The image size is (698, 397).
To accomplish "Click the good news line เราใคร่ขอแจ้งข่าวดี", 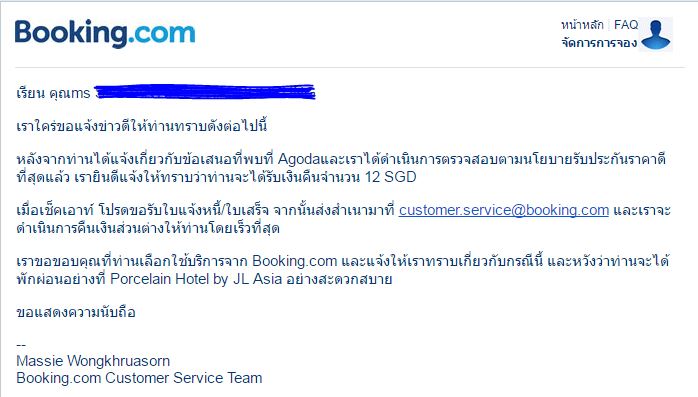I will point(142,126).
